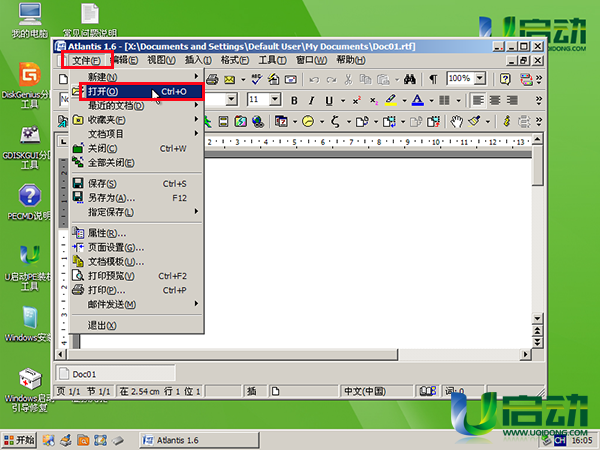Expand more buttons on third toolbar
The height and width of the screenshot is (450, 600).
(x=539, y=122)
